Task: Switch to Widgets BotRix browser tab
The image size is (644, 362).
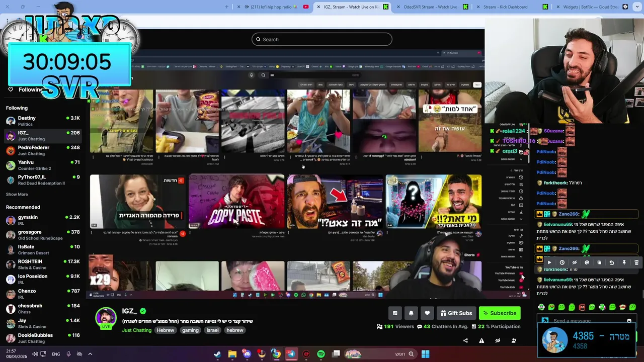Action: (x=591, y=7)
